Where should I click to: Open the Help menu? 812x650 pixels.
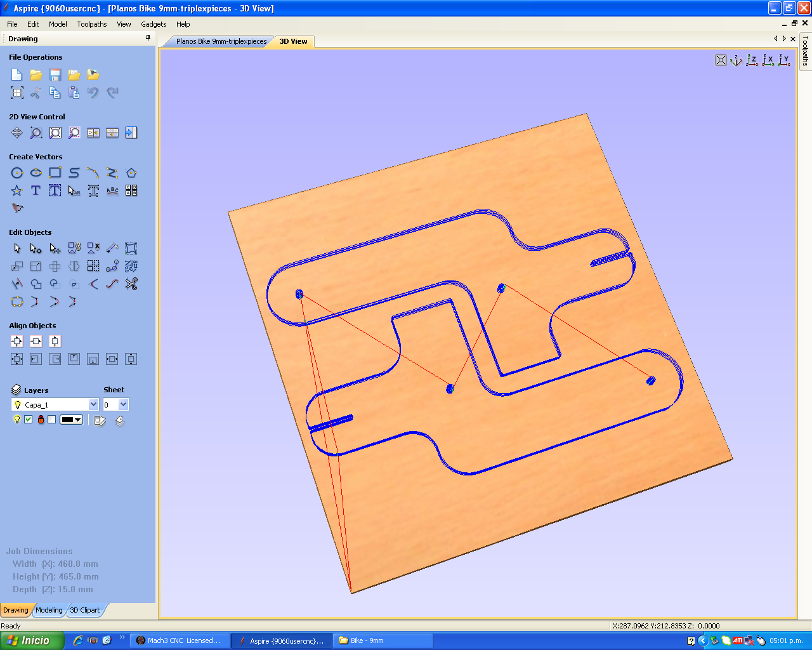click(x=183, y=24)
